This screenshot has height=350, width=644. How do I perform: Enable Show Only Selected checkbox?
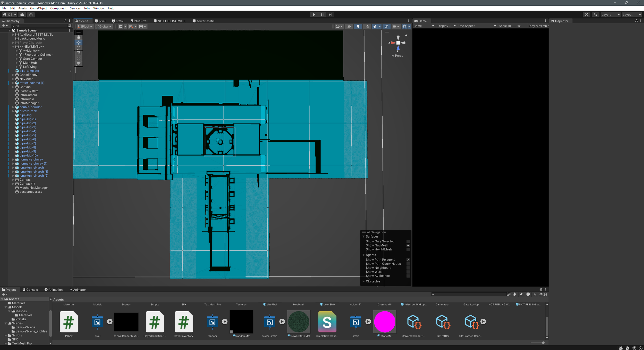[408, 241]
